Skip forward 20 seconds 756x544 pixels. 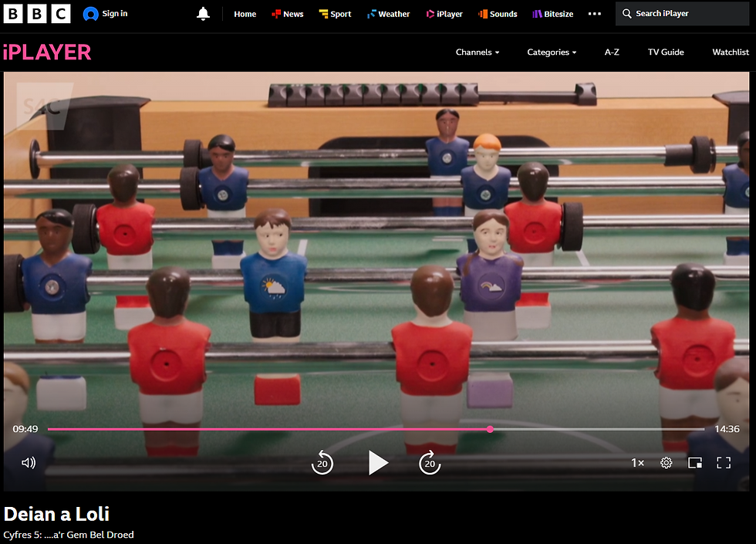(x=430, y=463)
